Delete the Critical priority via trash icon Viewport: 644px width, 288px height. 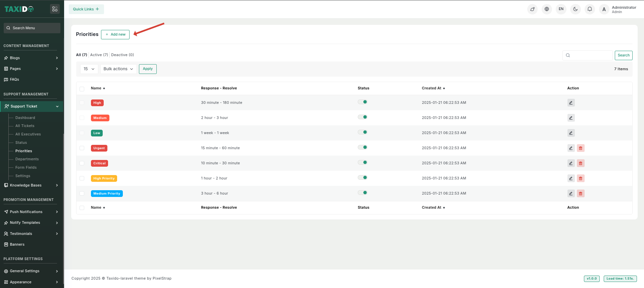tap(581, 163)
